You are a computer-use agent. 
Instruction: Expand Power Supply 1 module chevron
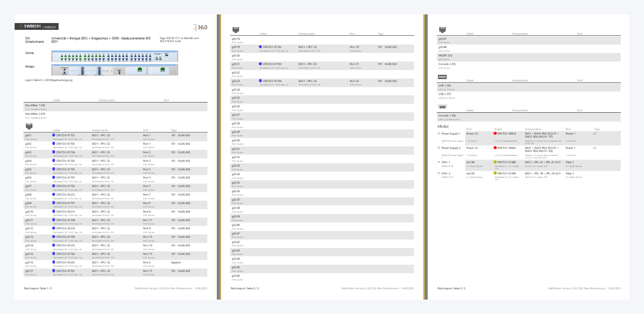point(439,134)
